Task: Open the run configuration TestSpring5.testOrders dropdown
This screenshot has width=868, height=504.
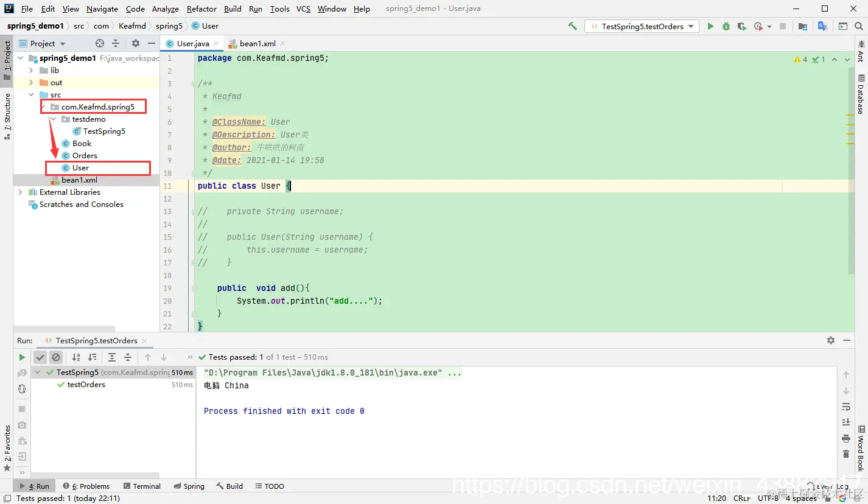Action: point(642,26)
